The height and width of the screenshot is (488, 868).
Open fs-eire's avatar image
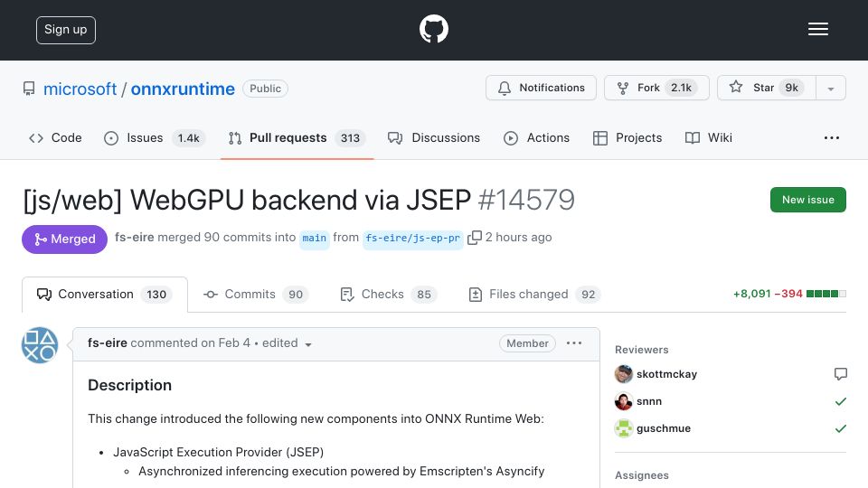tap(40, 344)
